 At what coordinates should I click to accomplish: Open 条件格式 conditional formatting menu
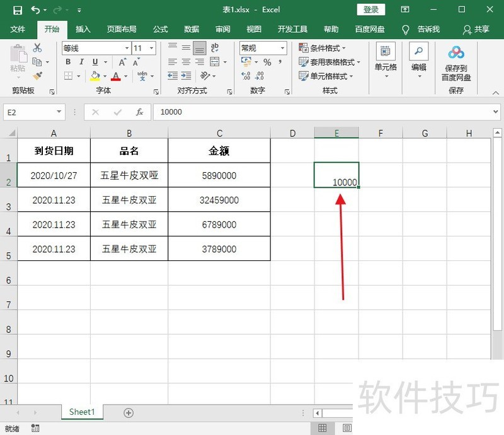point(322,48)
